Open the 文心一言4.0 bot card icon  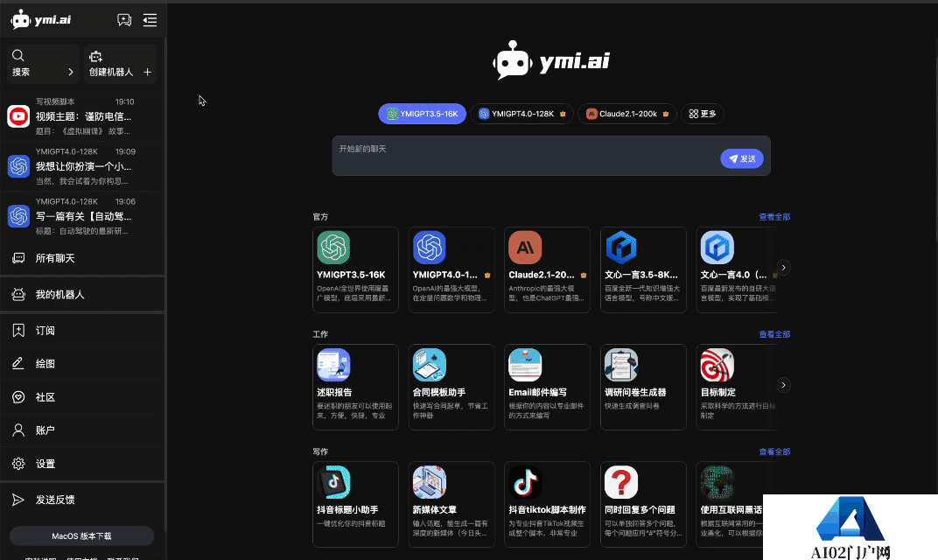pos(717,247)
